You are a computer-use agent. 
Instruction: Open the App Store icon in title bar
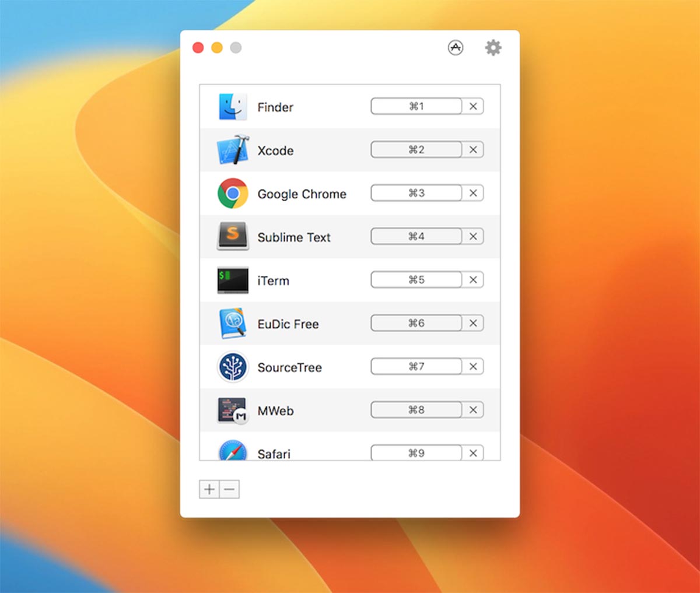(456, 48)
